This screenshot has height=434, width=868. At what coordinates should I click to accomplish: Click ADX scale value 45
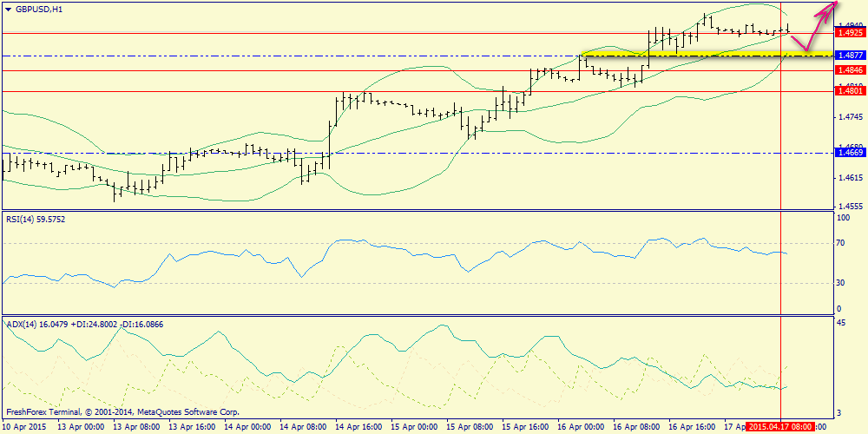click(841, 325)
